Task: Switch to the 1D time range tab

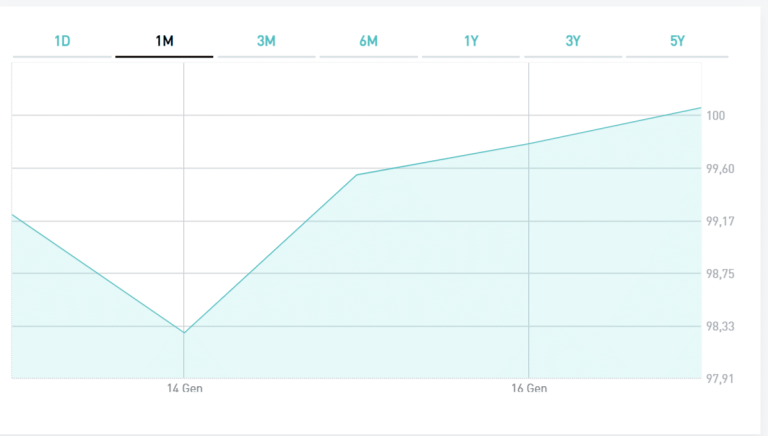Action: pos(62,42)
